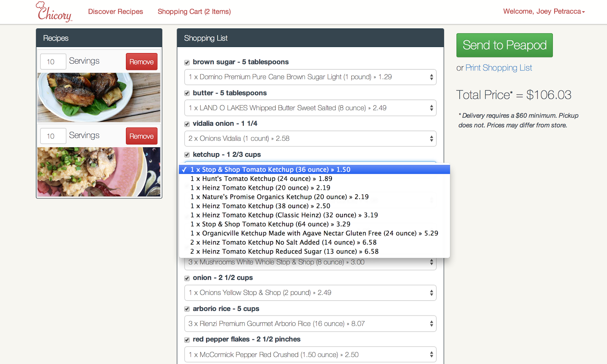
Task: Uncheck arborio rice ingredient
Action: click(187, 309)
